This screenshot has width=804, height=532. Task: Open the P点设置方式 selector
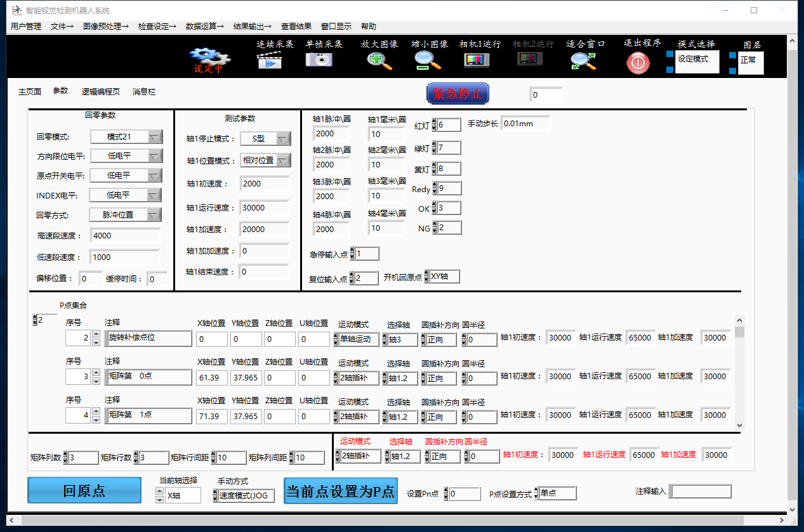click(555, 493)
